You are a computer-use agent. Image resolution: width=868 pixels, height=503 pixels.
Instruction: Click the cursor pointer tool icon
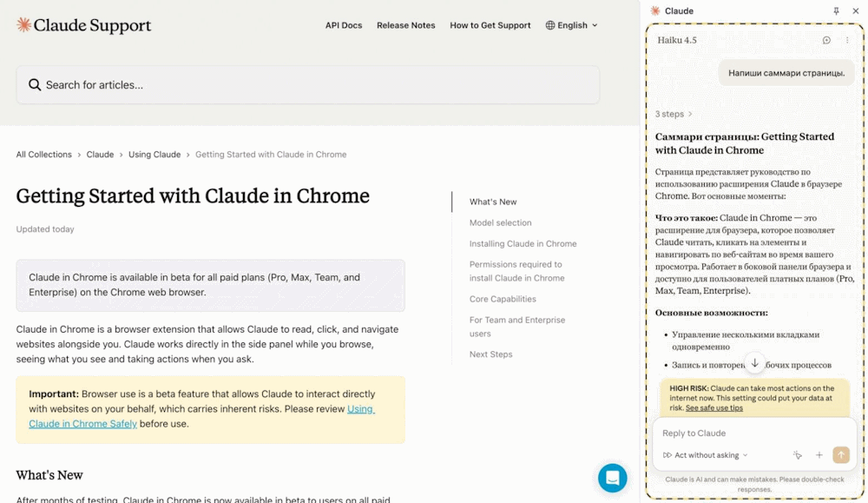click(x=797, y=455)
